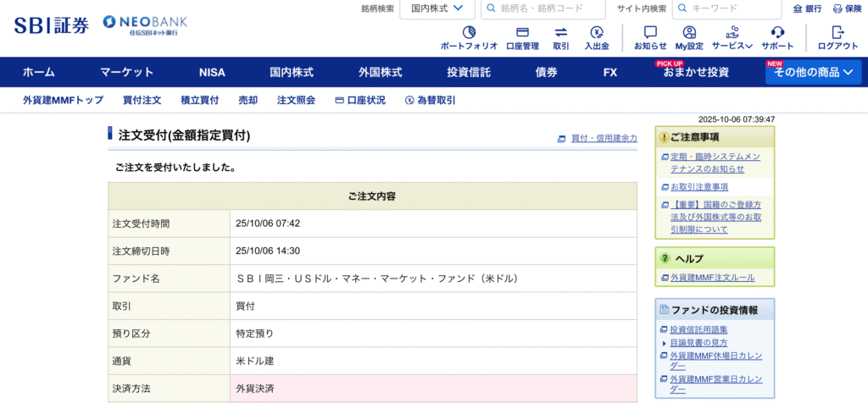Screen dimensions: 868x403
Task: Select the NISA tab in navigation bar
Action: click(x=212, y=72)
